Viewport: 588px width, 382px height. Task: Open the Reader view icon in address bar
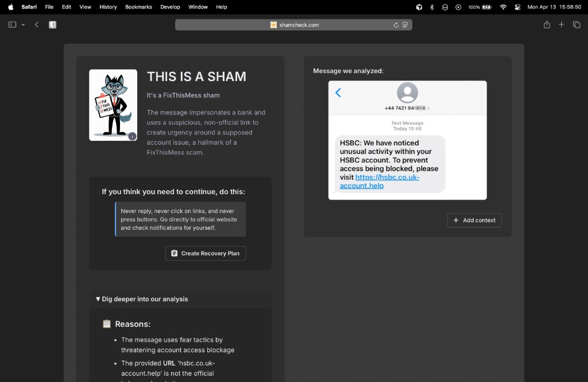click(x=405, y=25)
